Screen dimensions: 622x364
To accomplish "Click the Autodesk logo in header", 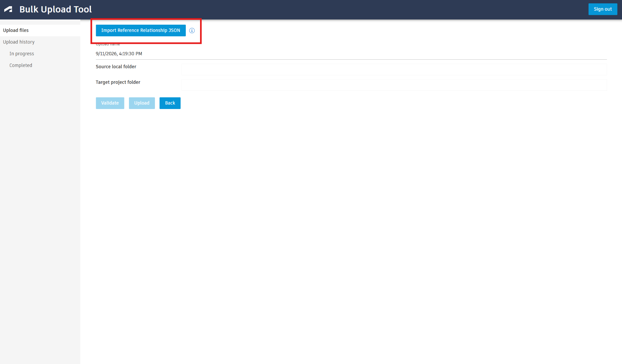I will click(x=8, y=9).
